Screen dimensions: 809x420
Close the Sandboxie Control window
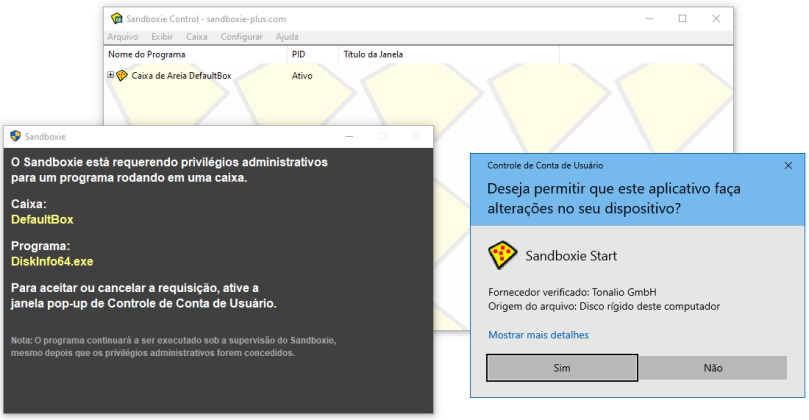coord(716,19)
